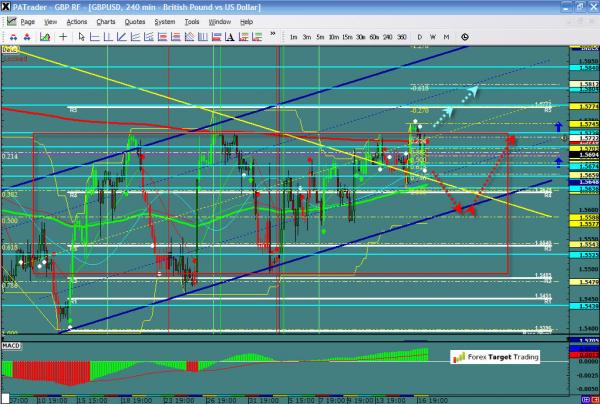
Task: Click the 1.5577 yellow price label
Action: [584, 223]
